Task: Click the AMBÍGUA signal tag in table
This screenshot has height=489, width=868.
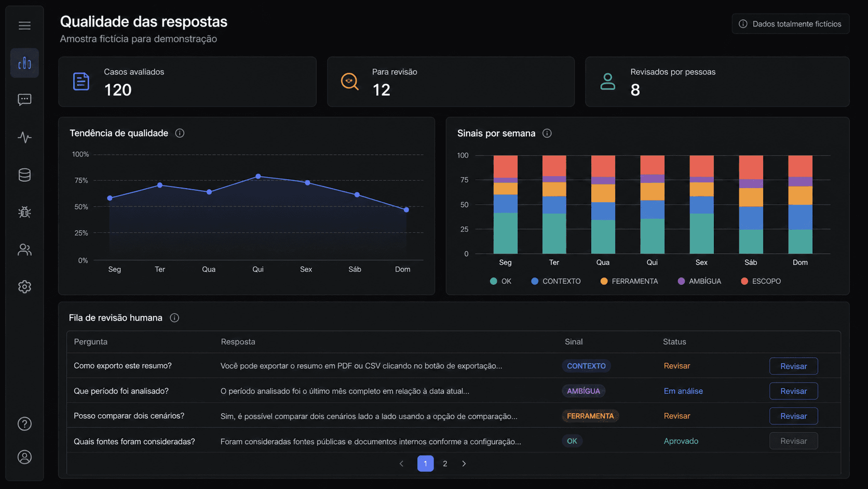Action: coord(584,391)
